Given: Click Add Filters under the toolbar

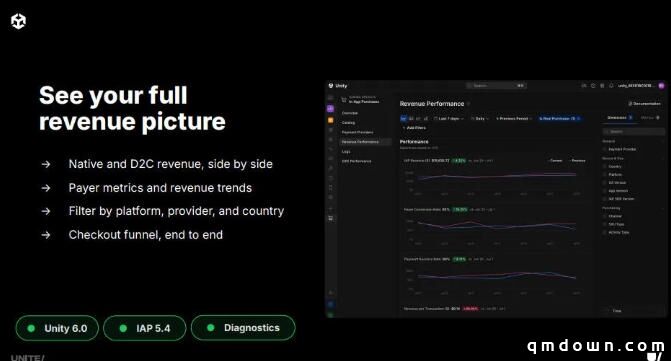Looking at the screenshot, I should point(414,128).
